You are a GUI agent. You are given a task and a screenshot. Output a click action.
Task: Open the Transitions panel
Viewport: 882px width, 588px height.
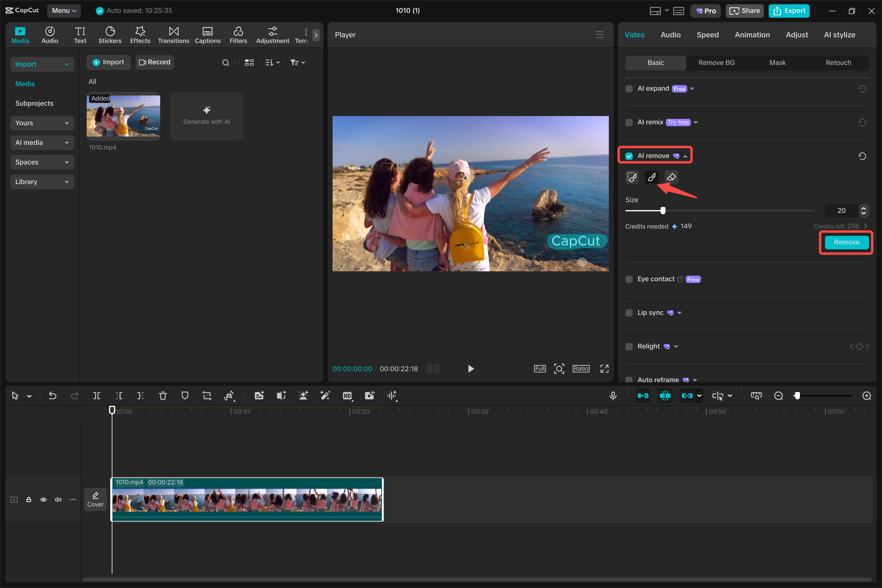pos(173,34)
